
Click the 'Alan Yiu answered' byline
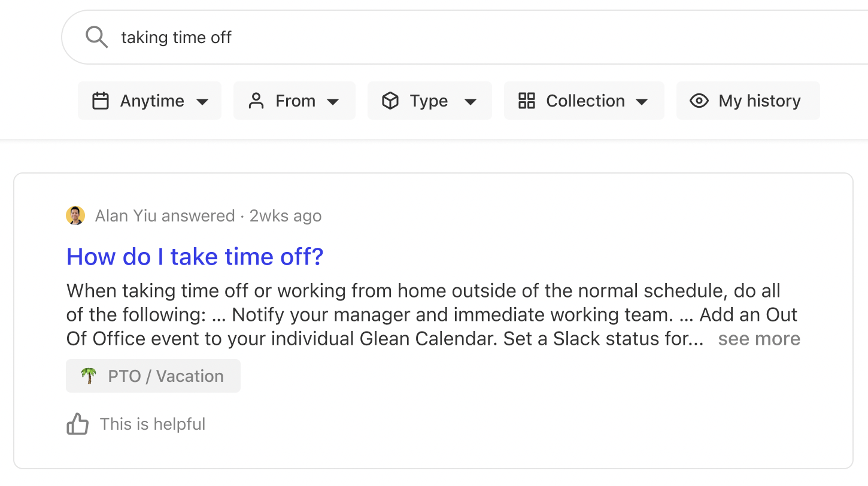pos(165,215)
